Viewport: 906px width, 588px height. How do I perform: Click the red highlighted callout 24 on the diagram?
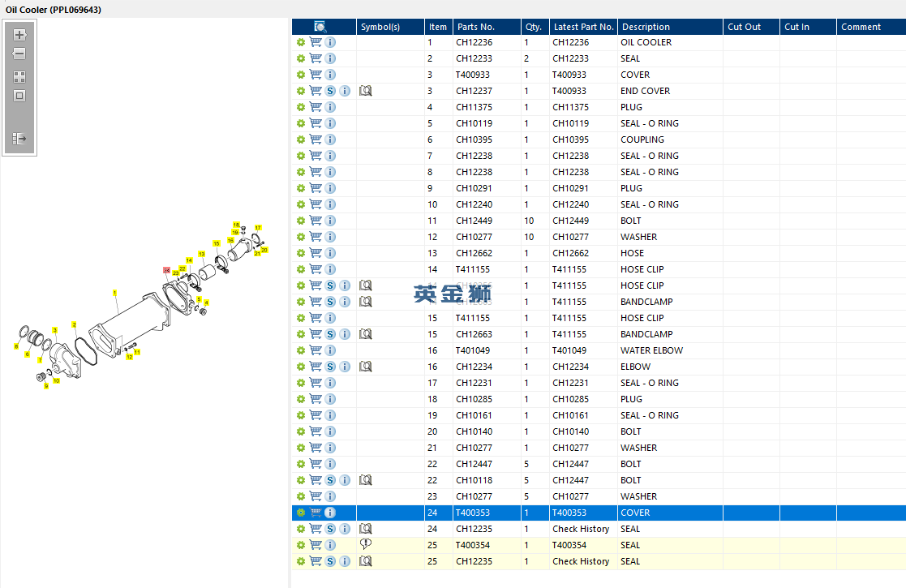coord(166,270)
